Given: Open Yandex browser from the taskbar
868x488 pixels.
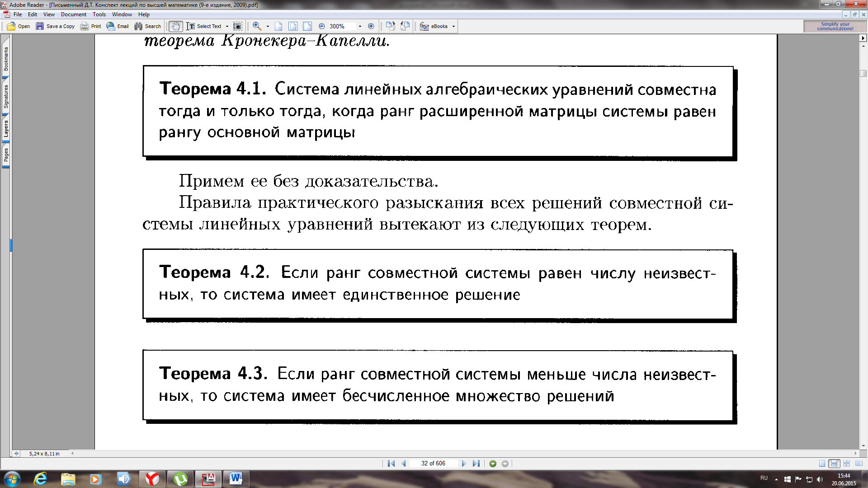Looking at the screenshot, I should point(152,479).
